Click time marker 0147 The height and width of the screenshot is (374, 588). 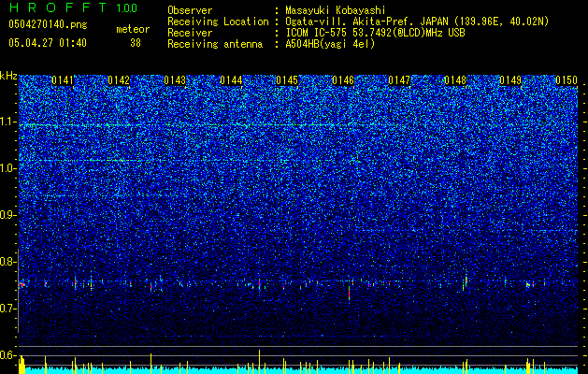[399, 80]
